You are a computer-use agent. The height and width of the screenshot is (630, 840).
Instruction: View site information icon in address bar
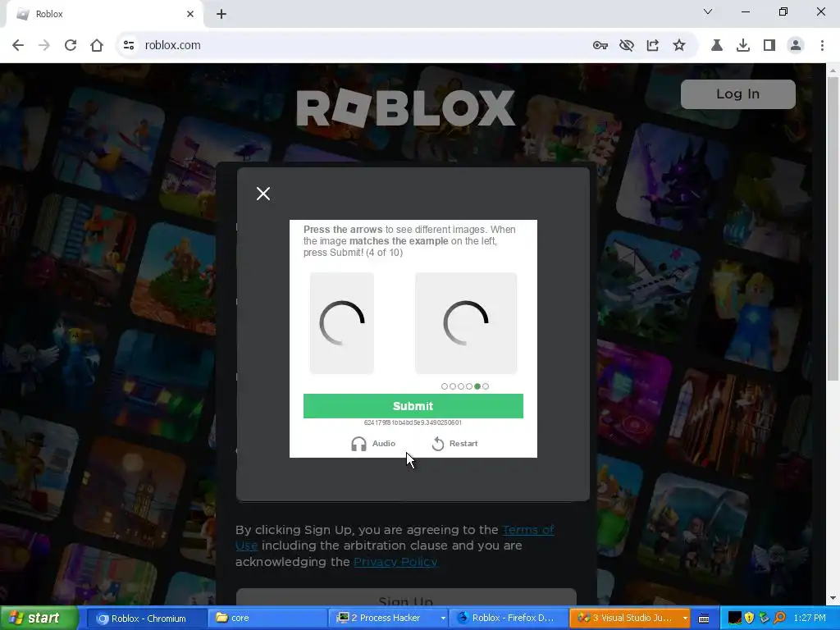pyautogui.click(x=129, y=46)
